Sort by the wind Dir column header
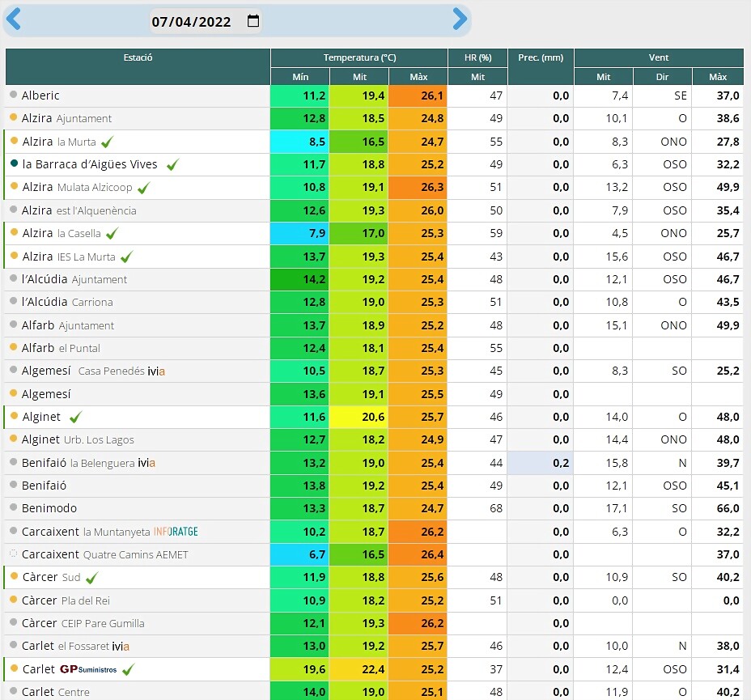Viewport: 751px width, 700px height. pos(663,77)
